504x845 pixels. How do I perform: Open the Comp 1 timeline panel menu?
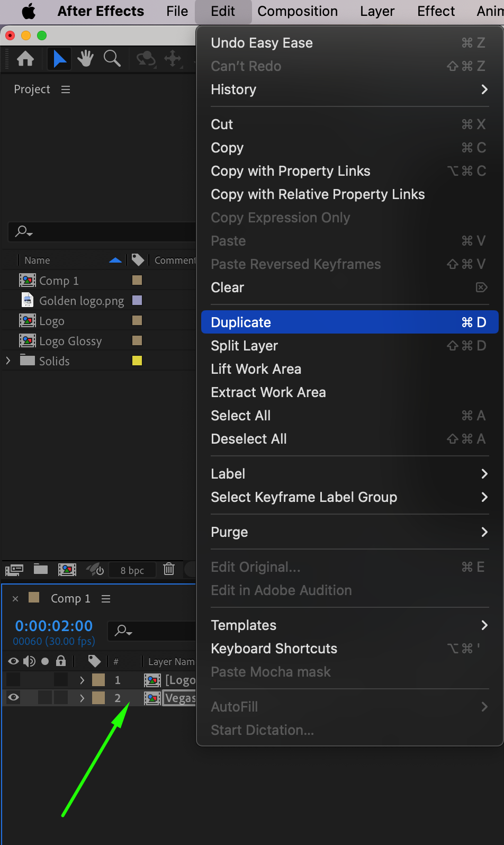[x=106, y=599]
